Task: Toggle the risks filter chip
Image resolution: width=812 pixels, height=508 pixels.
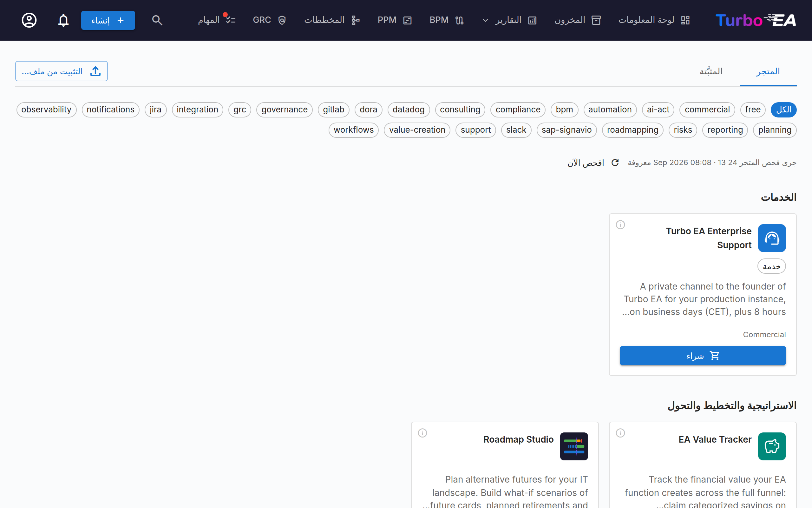Action: 683,130
